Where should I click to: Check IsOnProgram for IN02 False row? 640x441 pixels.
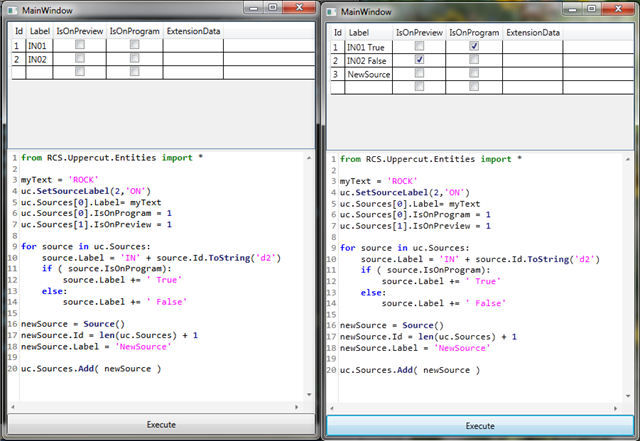pos(474,60)
